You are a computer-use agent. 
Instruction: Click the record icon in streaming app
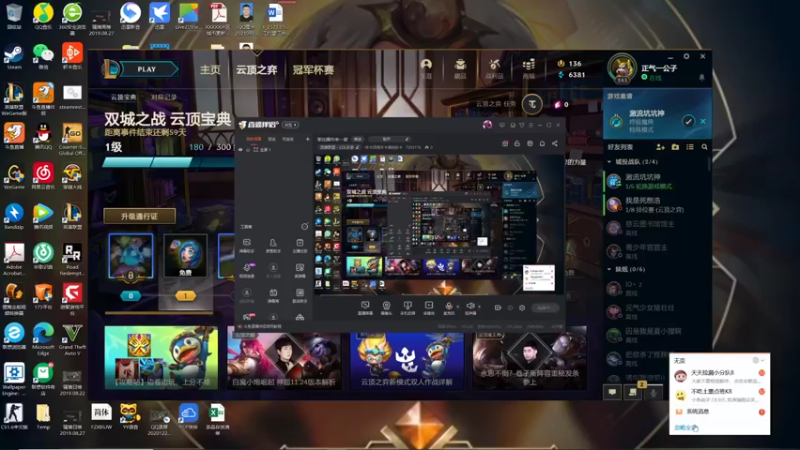coord(497,308)
